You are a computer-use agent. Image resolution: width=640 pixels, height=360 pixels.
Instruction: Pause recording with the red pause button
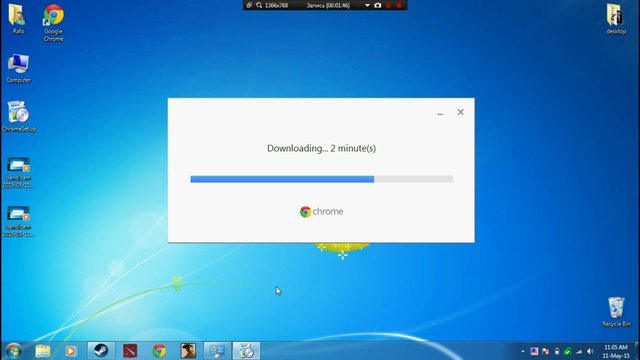388,5
